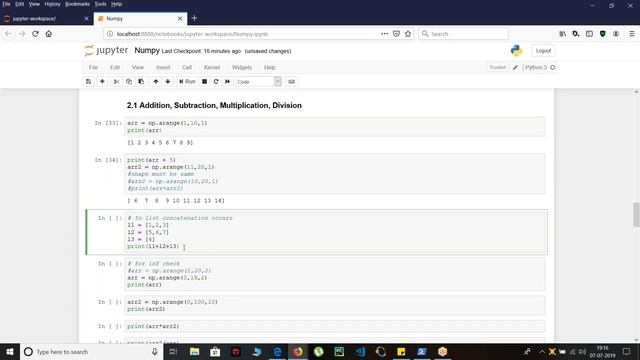Open Firefox Bookmarks menu

tap(77, 4)
